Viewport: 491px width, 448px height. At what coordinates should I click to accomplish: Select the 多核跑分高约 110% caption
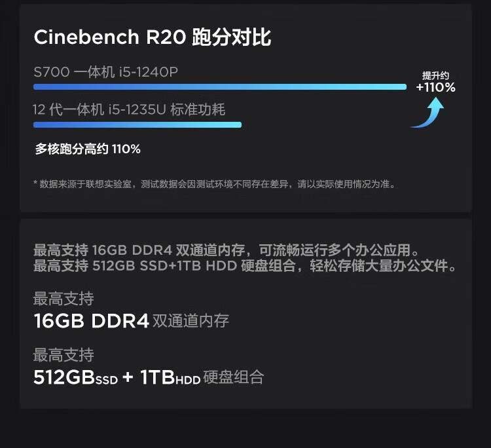(88, 149)
